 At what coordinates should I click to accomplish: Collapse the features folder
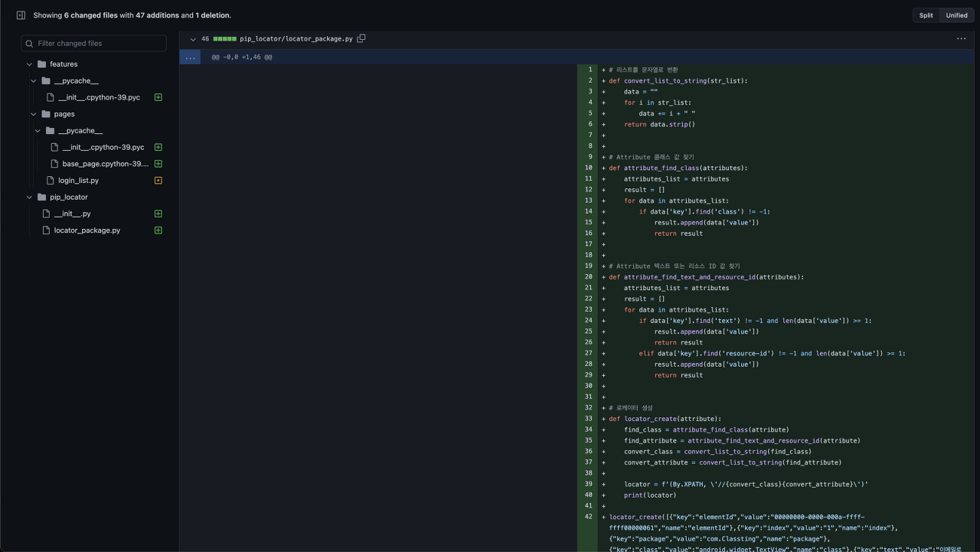pyautogui.click(x=29, y=64)
